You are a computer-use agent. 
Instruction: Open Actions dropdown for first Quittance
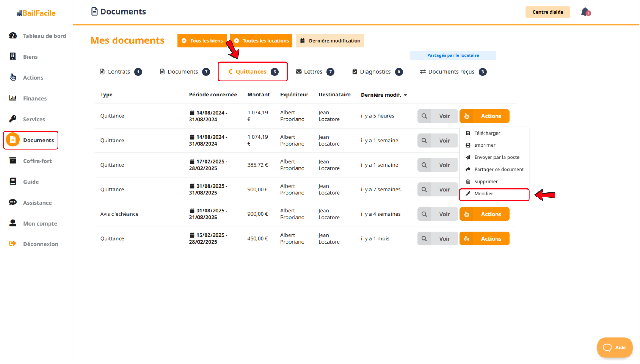tap(484, 116)
